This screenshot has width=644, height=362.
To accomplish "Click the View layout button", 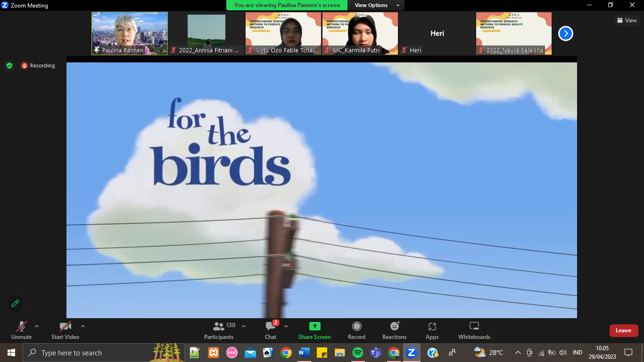I will (x=627, y=20).
